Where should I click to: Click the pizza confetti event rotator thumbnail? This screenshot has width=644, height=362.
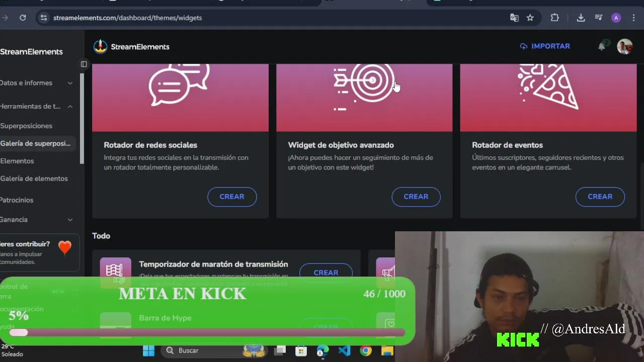click(x=548, y=98)
